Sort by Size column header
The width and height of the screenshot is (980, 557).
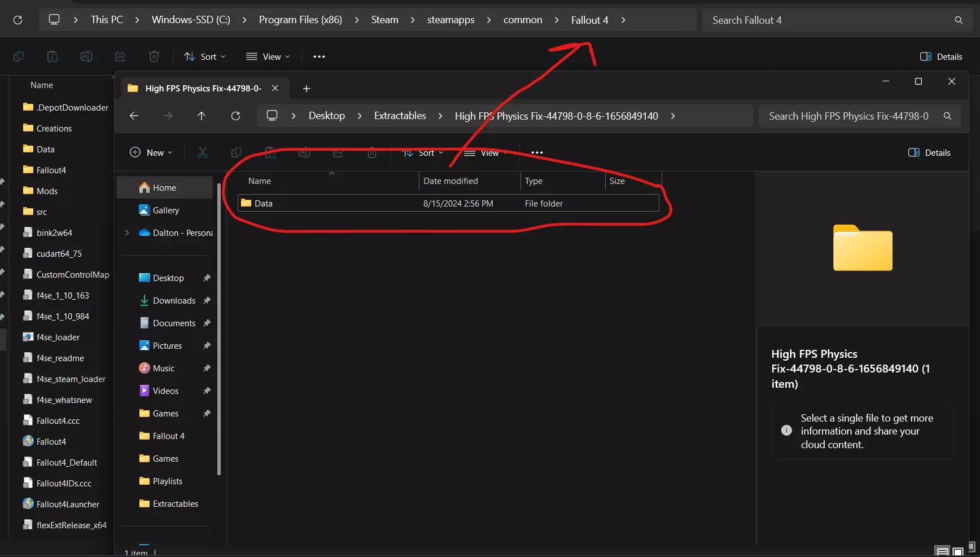click(633, 181)
